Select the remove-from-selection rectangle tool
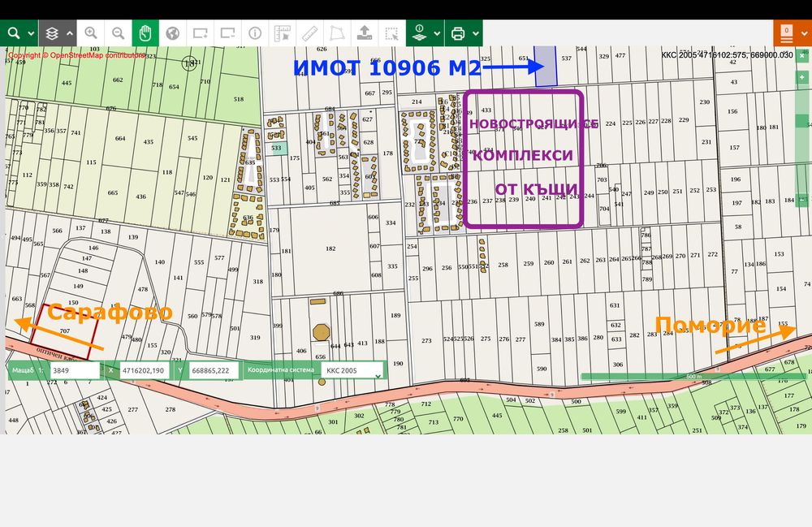Image resolution: width=812 pixels, height=527 pixels. [227, 33]
